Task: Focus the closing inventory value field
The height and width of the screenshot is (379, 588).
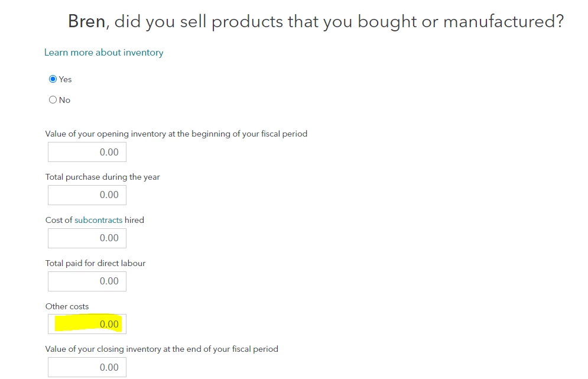Action: (x=87, y=367)
